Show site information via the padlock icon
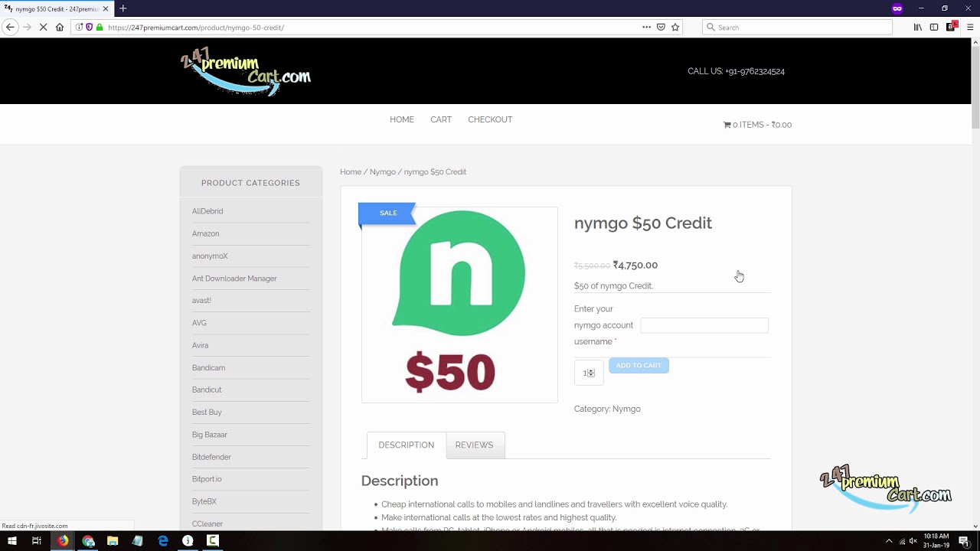The height and width of the screenshot is (551, 980). pos(100,27)
